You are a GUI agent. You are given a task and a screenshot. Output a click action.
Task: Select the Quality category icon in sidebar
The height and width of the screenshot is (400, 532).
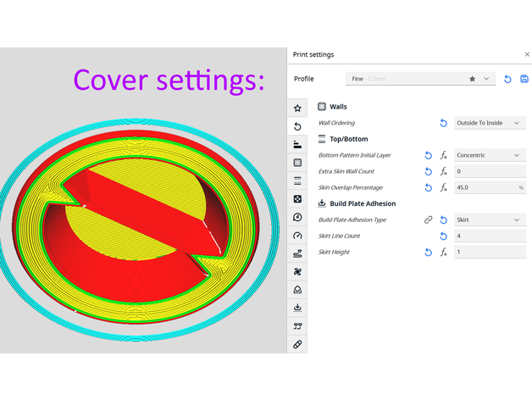[297, 144]
